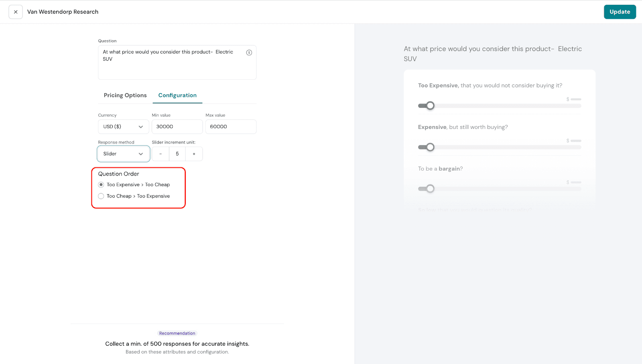Viewport: 642px width, 364px height.
Task: Focus the Min value field
Action: [177, 126]
